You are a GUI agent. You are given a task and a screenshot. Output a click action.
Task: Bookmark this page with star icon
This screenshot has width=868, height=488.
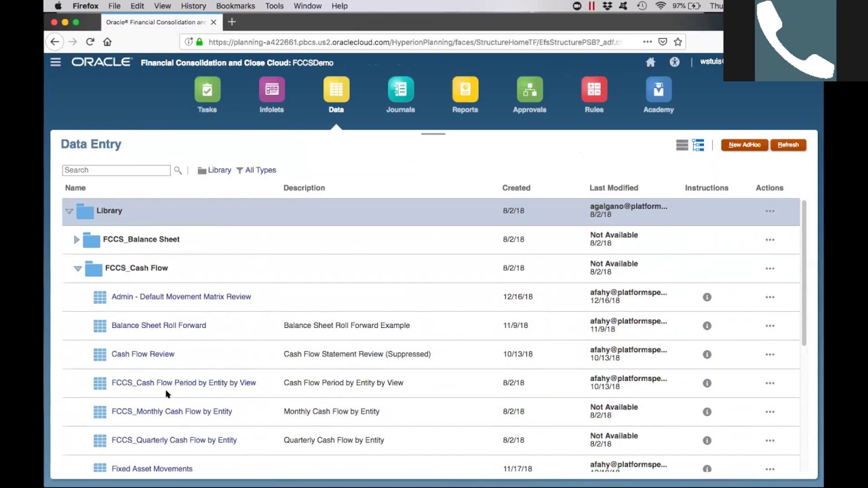677,42
